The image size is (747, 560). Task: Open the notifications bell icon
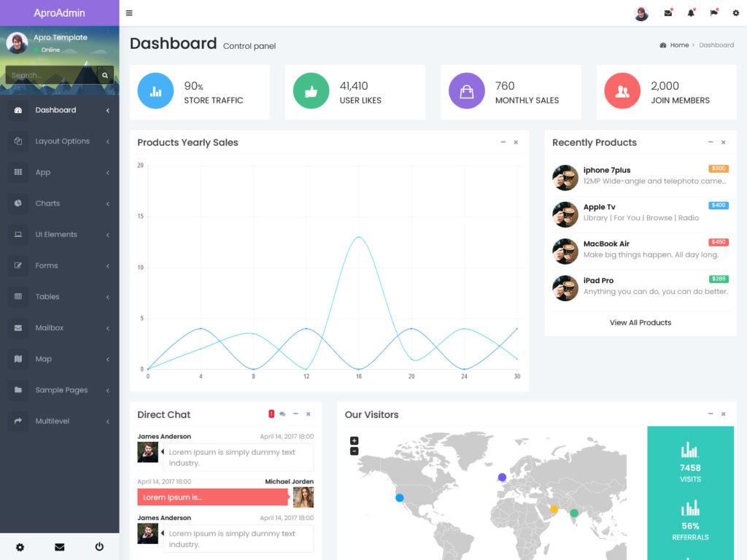[690, 12]
